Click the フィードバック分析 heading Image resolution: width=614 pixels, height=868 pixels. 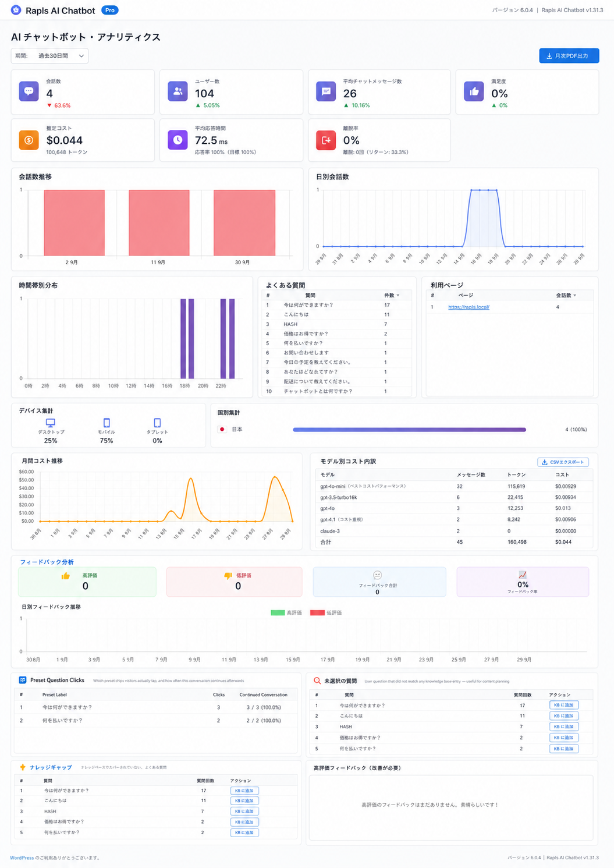click(47, 562)
